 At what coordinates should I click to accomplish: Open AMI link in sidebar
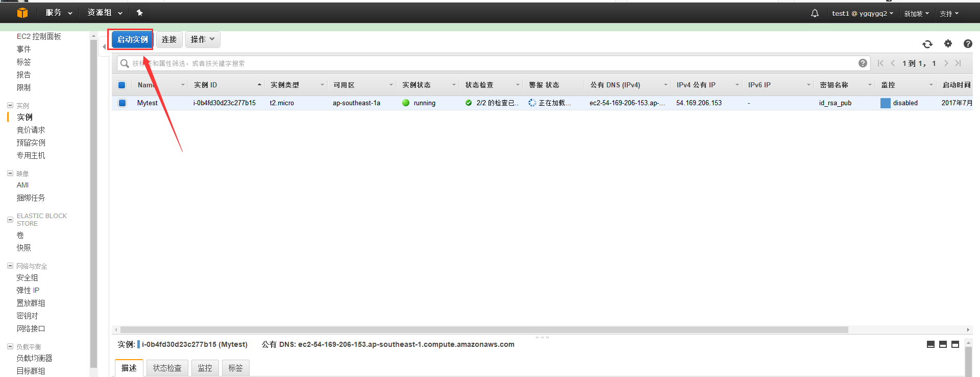[22, 185]
